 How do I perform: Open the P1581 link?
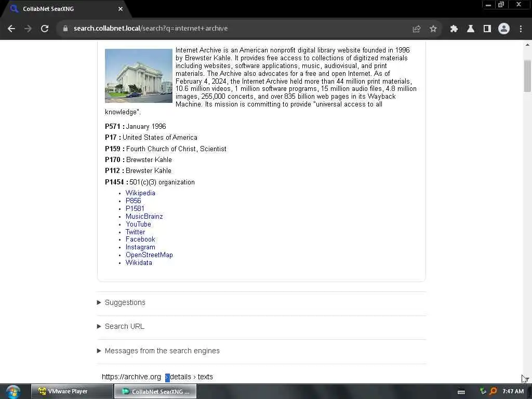135,208
